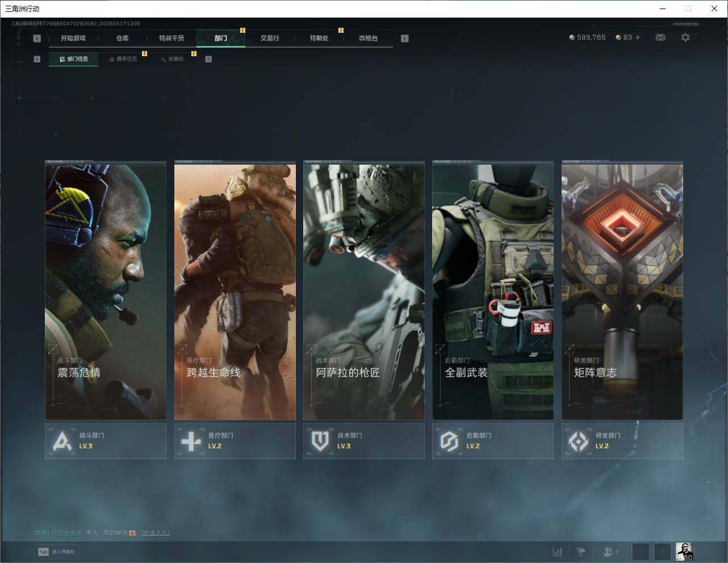The width and height of the screenshot is (728, 563).
Task: Select the 部门任务 sub-tab
Action: [73, 59]
